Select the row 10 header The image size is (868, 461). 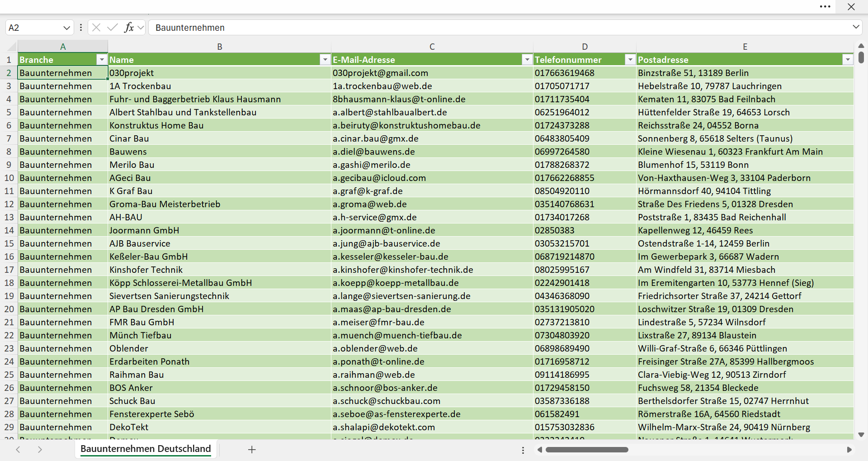pyautogui.click(x=9, y=178)
